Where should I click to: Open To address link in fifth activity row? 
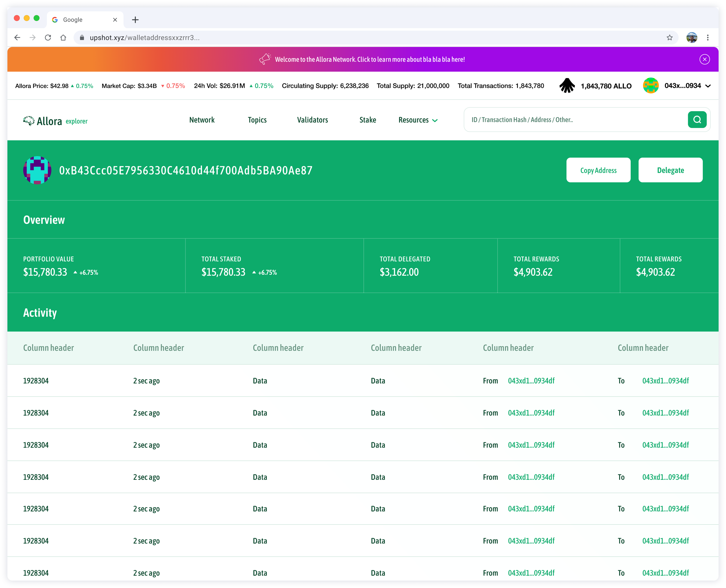pos(665,509)
